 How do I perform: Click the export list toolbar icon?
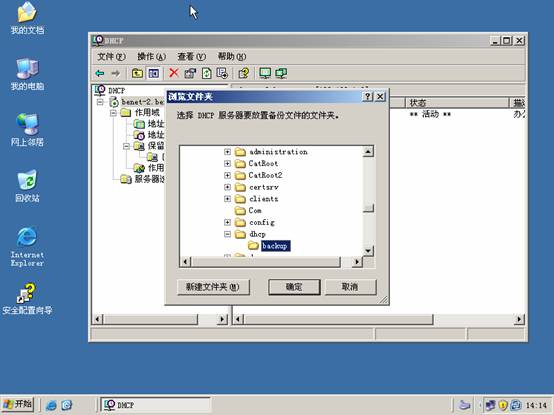pyautogui.click(x=222, y=73)
